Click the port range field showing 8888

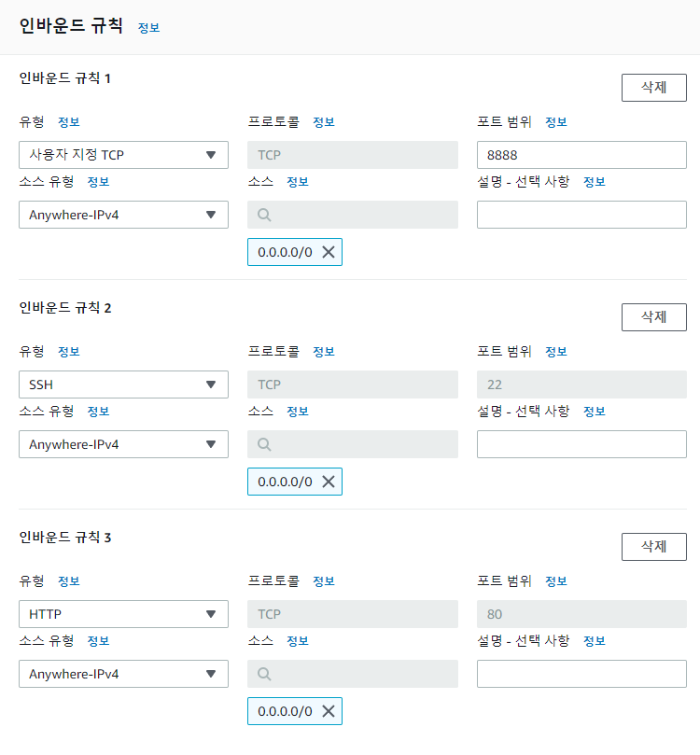coord(581,155)
